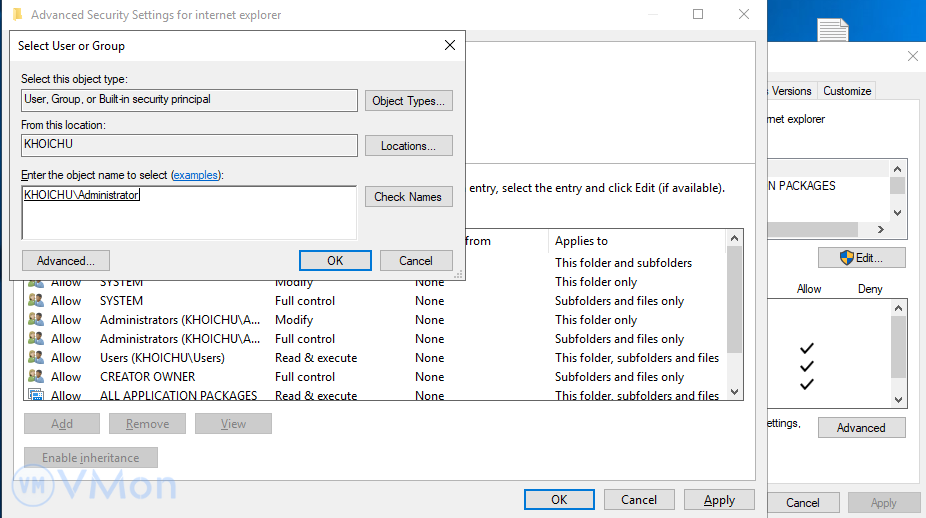Switch to the Previous Versions tab
The image size is (926, 518).
[x=790, y=91]
